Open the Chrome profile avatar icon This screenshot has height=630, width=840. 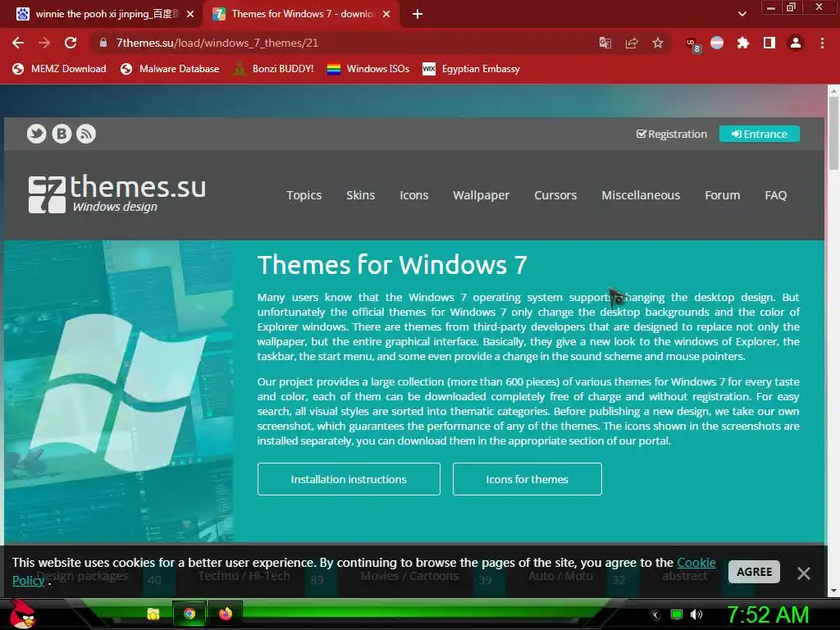pos(796,43)
